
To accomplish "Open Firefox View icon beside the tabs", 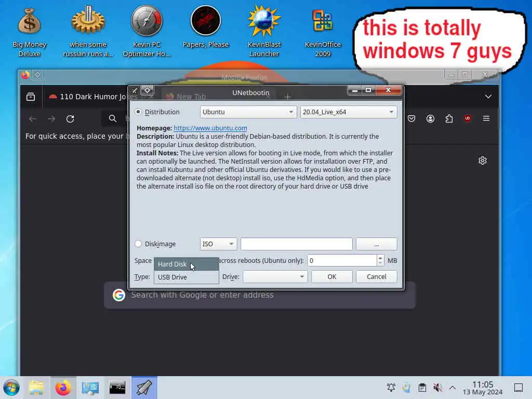I will coord(31,97).
